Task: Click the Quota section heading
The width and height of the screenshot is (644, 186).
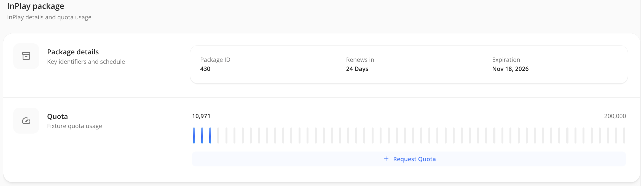Action: coord(57,116)
